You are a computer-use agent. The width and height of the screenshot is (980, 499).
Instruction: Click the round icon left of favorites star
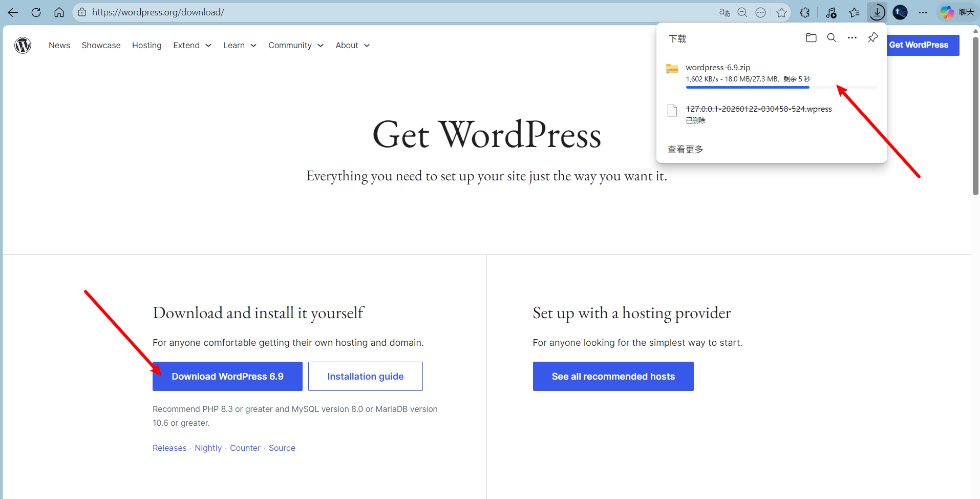click(x=761, y=12)
